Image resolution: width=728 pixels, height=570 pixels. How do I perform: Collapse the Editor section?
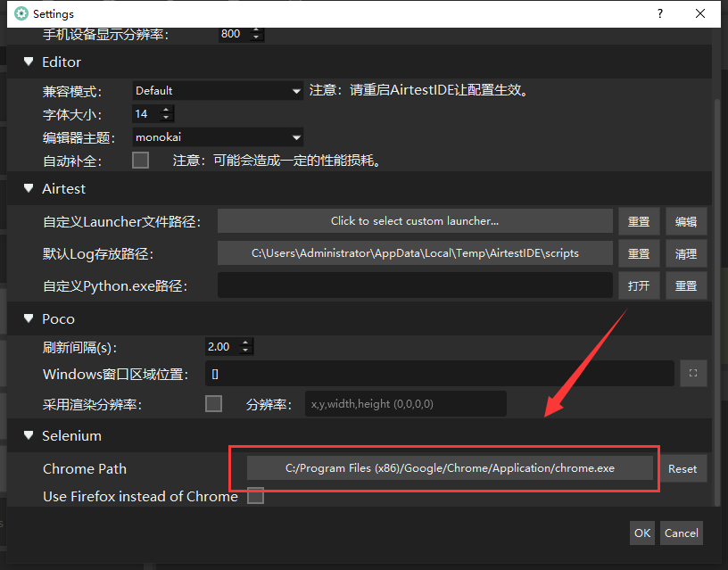[x=28, y=62]
